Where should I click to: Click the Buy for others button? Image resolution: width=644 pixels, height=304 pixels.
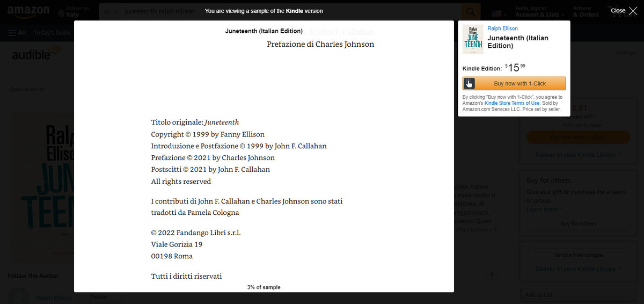(x=579, y=223)
